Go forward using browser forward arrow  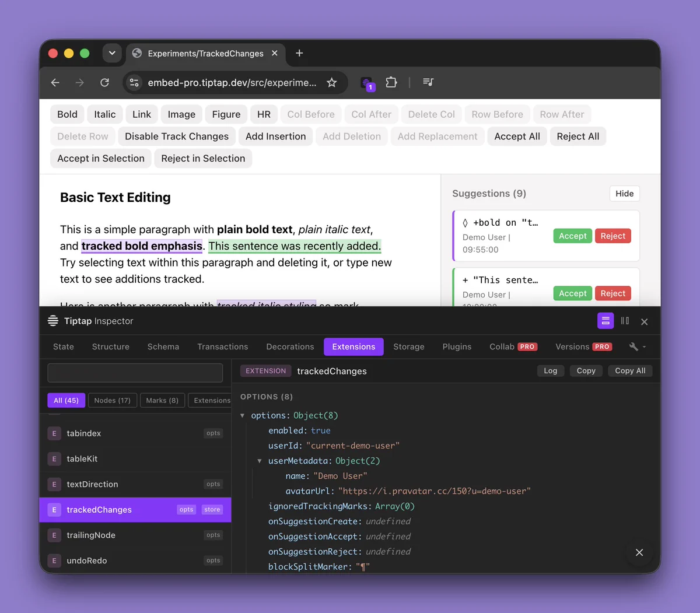point(80,83)
